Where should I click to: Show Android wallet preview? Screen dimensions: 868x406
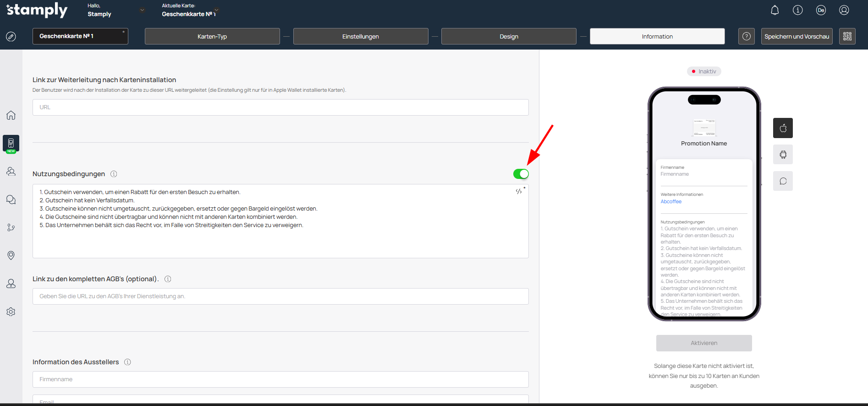(x=783, y=155)
